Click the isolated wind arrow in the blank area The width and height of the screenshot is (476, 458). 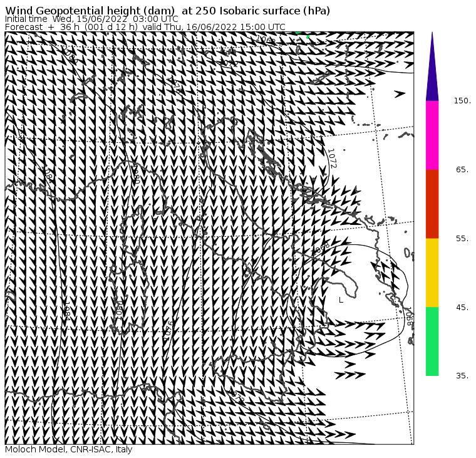(x=400, y=94)
